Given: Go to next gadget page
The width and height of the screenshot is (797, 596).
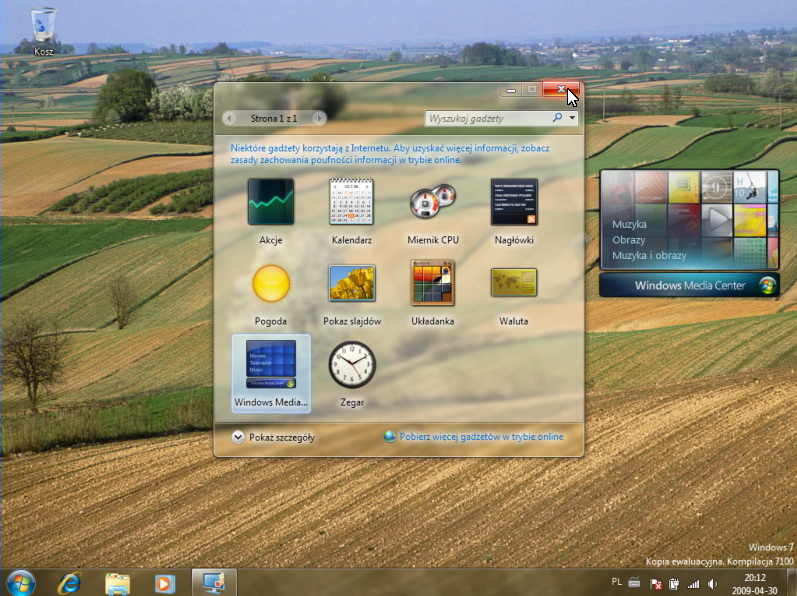Looking at the screenshot, I should tap(319, 118).
